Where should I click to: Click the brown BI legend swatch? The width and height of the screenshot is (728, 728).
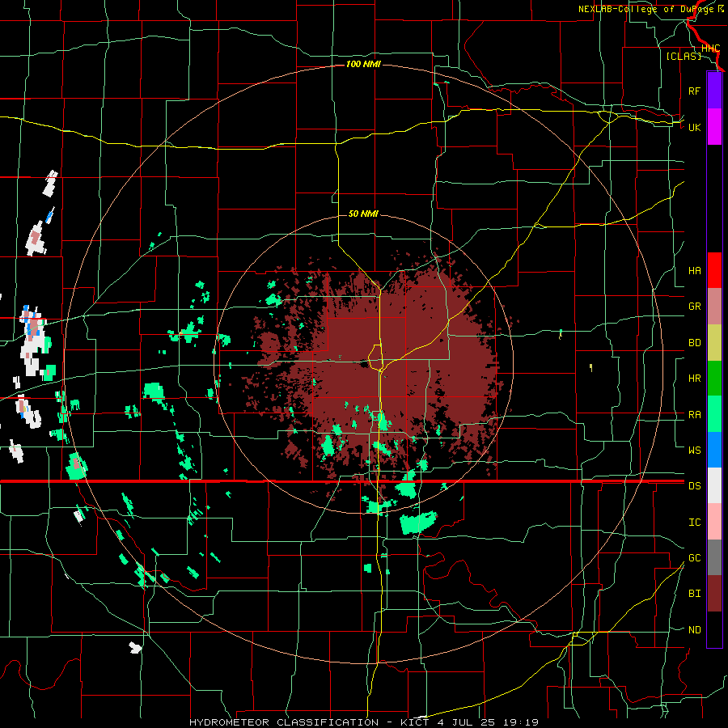pos(714,594)
